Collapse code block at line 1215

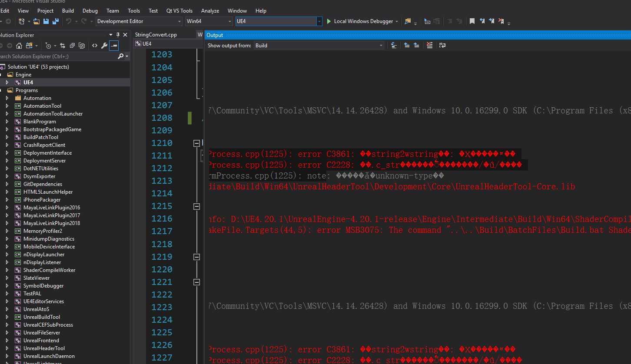(x=196, y=206)
